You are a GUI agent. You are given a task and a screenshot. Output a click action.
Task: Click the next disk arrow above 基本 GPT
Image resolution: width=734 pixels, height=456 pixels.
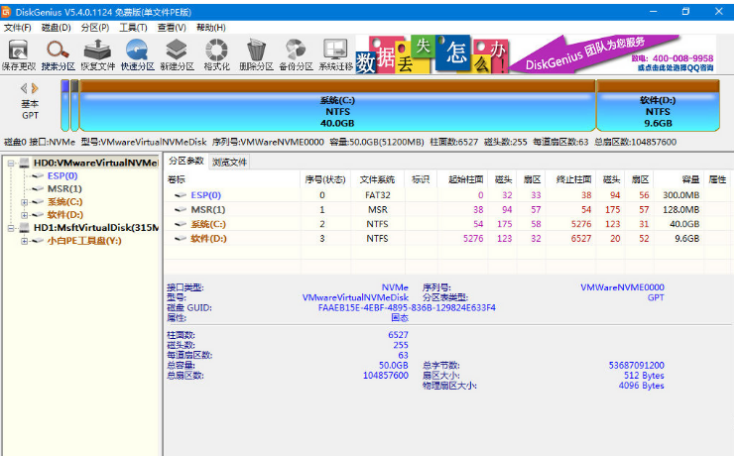pos(36,88)
